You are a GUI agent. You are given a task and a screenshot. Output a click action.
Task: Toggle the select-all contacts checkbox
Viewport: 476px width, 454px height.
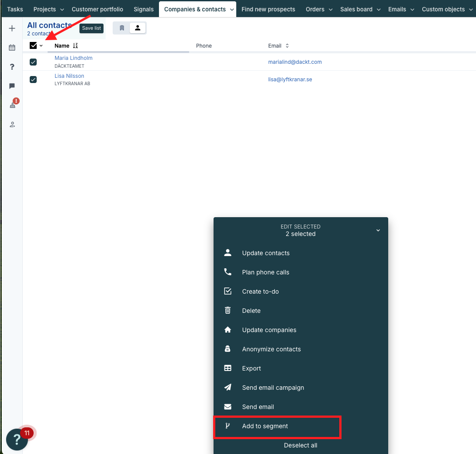tap(33, 45)
